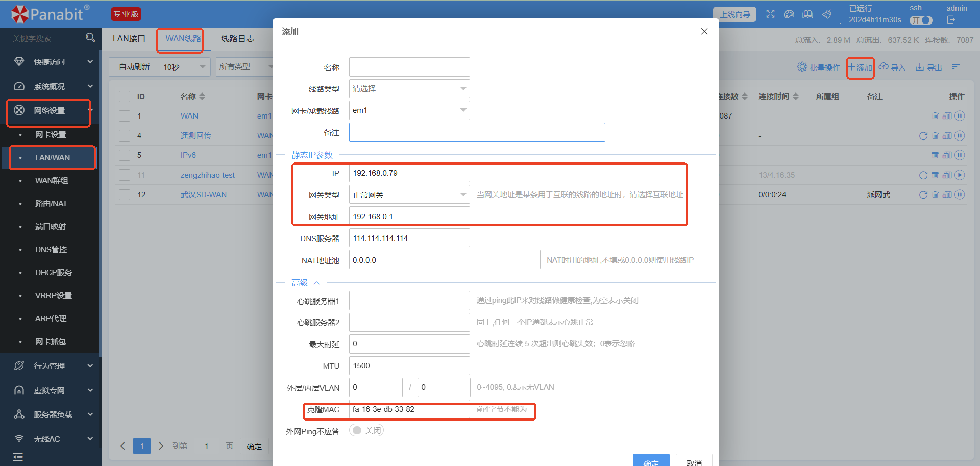
Task: Check the checkbox on the IPv6 row
Action: (124, 155)
